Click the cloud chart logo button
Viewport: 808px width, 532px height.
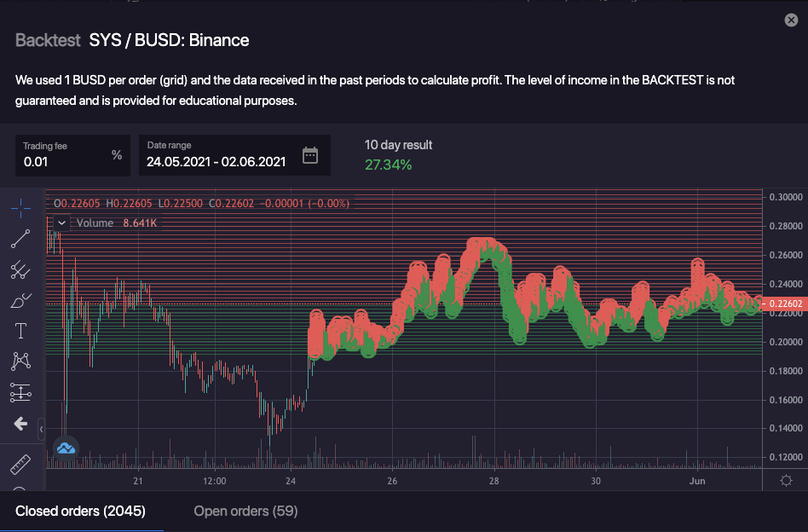66,448
